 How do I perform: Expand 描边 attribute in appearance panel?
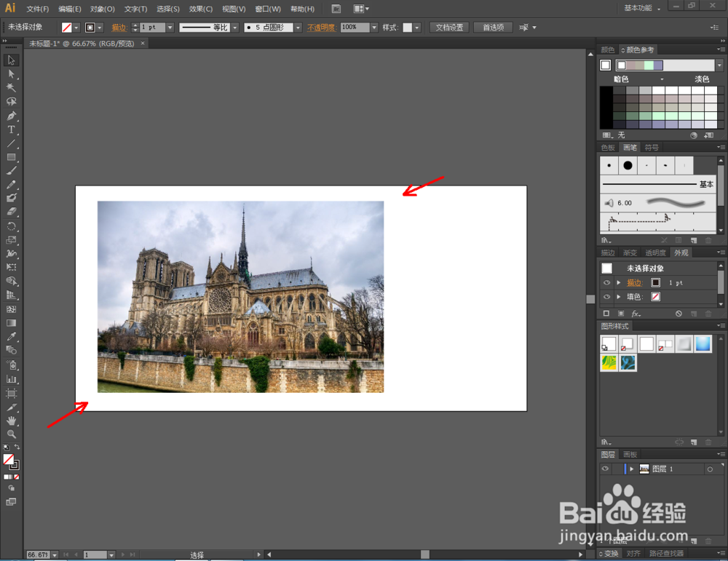[618, 282]
